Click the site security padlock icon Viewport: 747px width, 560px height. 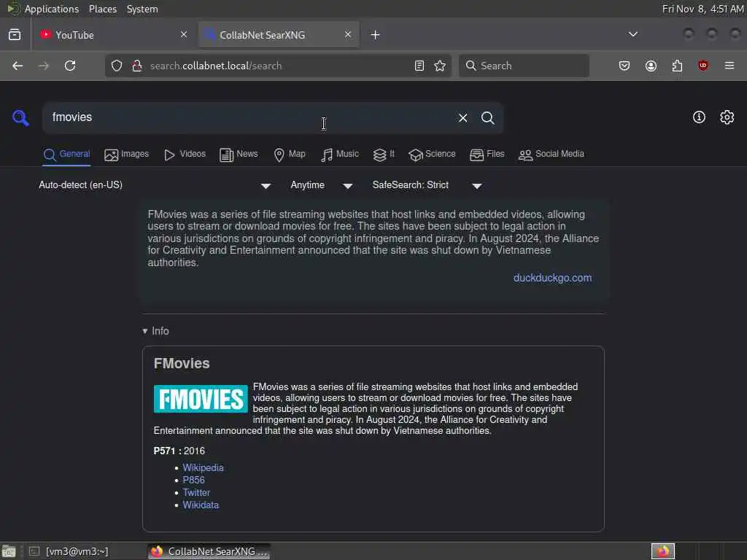click(x=137, y=66)
